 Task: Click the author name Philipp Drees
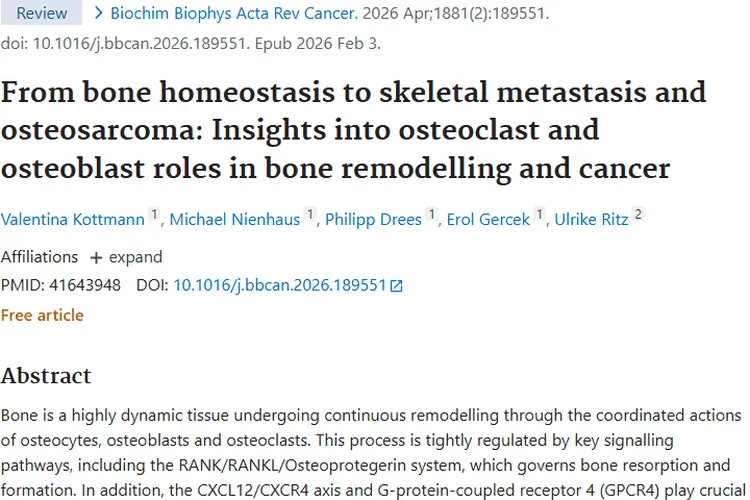pos(373,220)
